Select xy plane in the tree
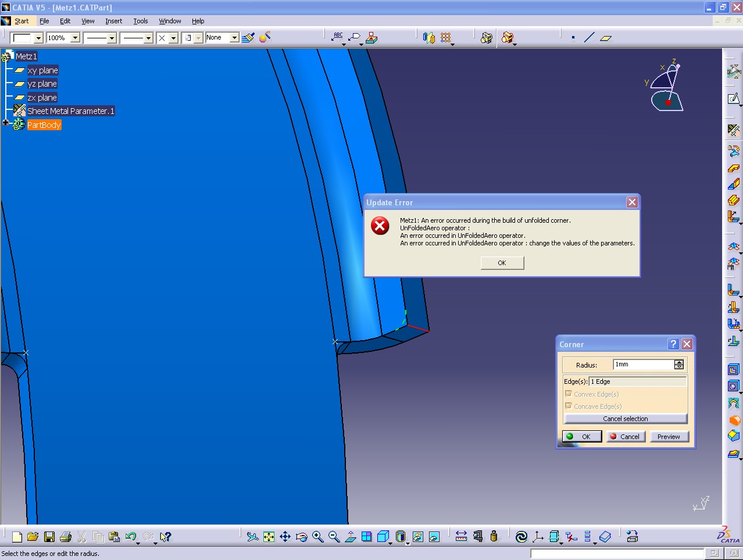The height and width of the screenshot is (560, 743). pyautogui.click(x=42, y=70)
